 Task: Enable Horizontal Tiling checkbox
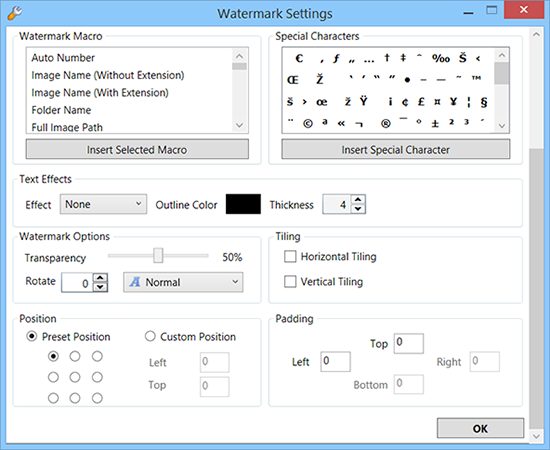pyautogui.click(x=290, y=256)
